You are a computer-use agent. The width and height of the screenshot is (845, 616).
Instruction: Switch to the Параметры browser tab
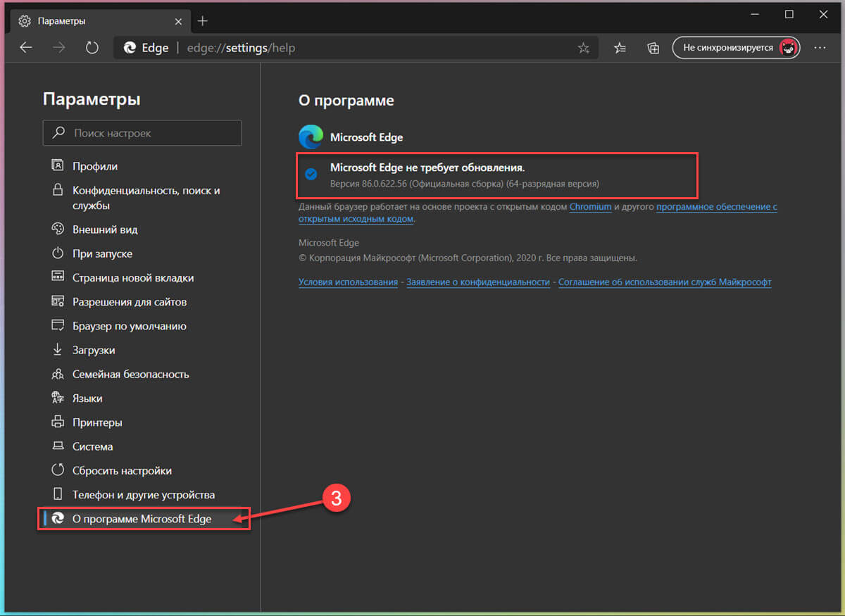tap(99, 21)
